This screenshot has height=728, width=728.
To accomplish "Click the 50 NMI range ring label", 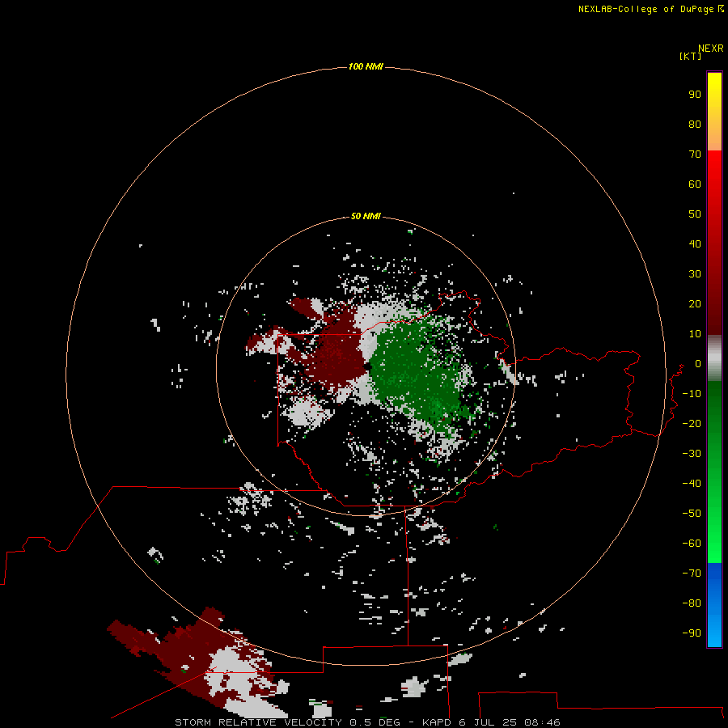I will click(366, 216).
